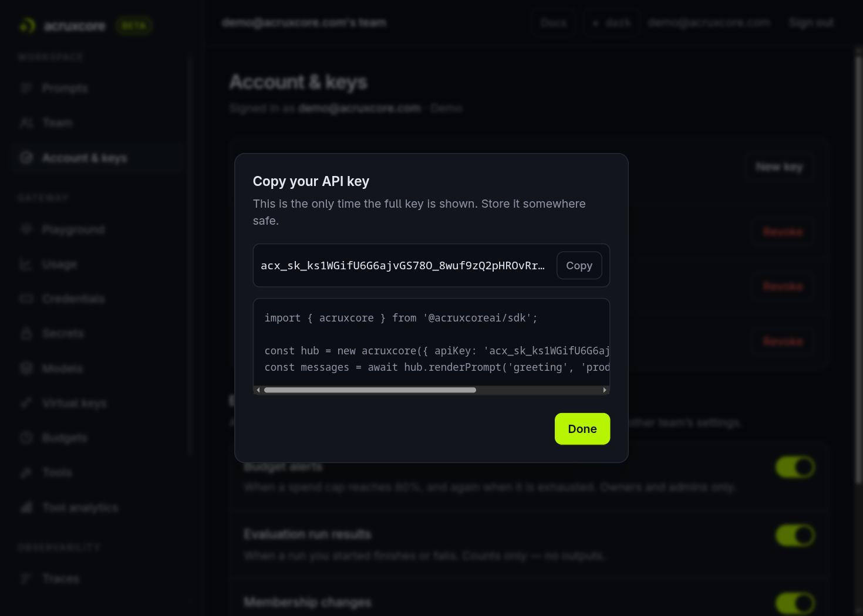Select the acx_sk API key text field
Viewport: 863px width, 616px height.
403,266
